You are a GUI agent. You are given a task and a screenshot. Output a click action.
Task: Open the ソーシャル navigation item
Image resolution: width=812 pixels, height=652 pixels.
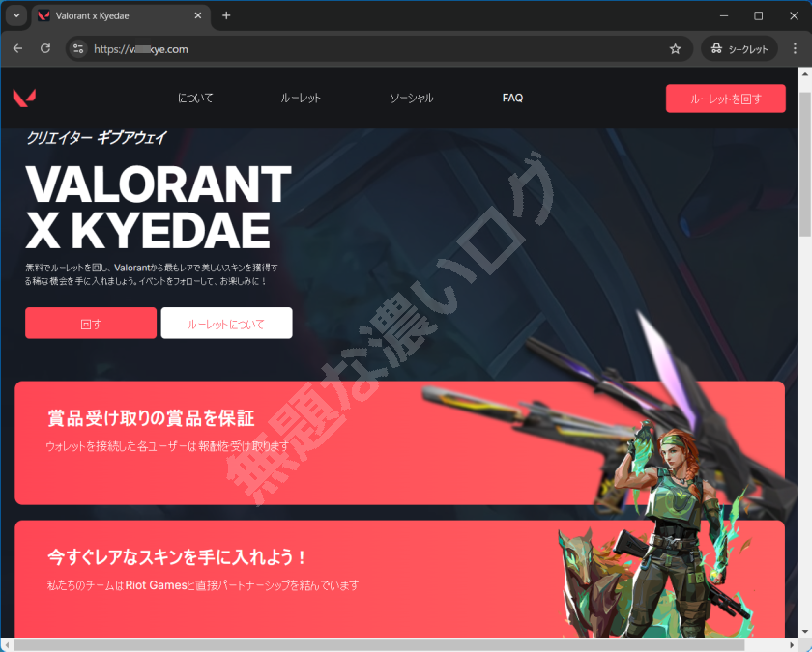(411, 98)
